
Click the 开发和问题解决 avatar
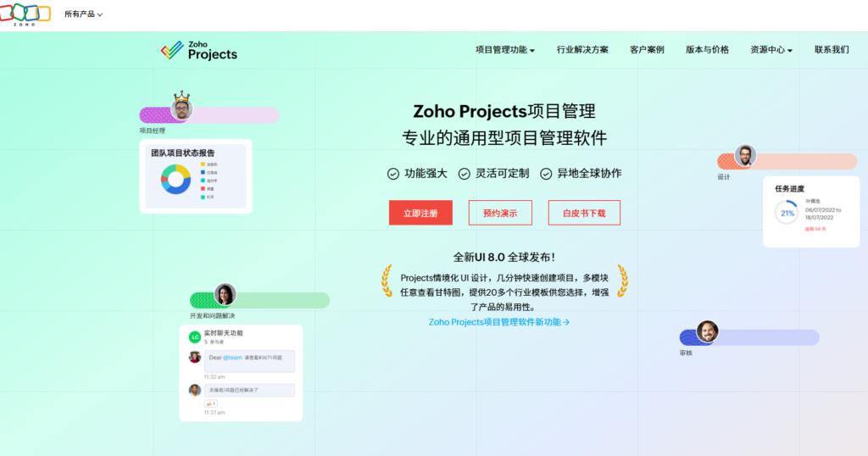(x=225, y=294)
